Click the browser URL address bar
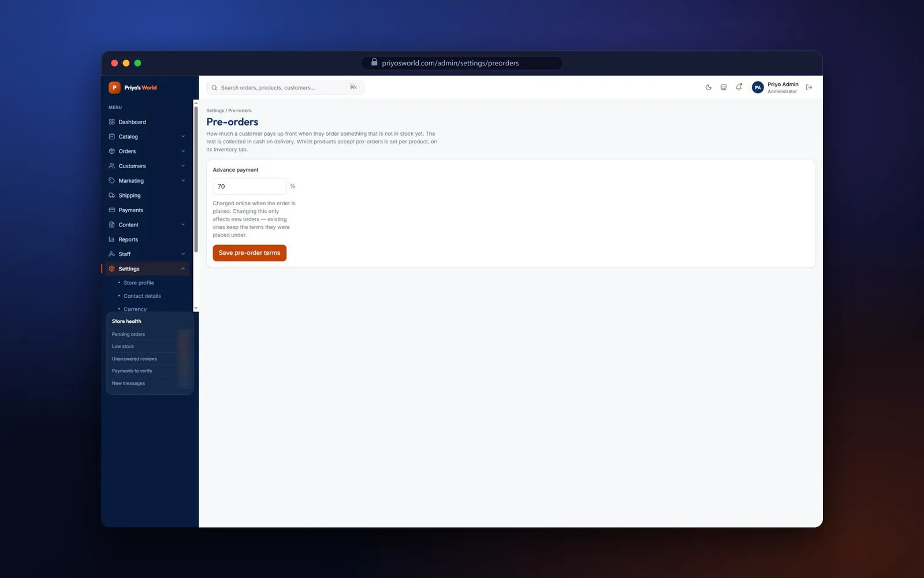 461,63
